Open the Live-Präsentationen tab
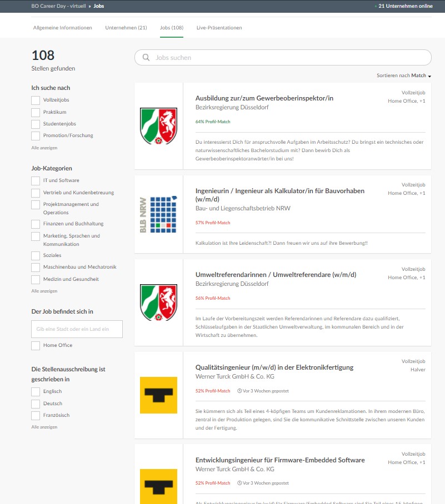The width and height of the screenshot is (445, 504). 219,28
